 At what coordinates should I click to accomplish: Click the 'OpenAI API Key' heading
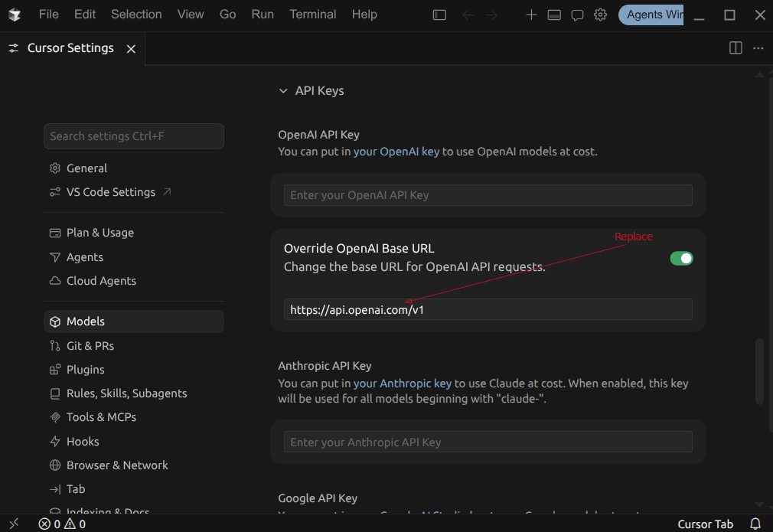(318, 135)
